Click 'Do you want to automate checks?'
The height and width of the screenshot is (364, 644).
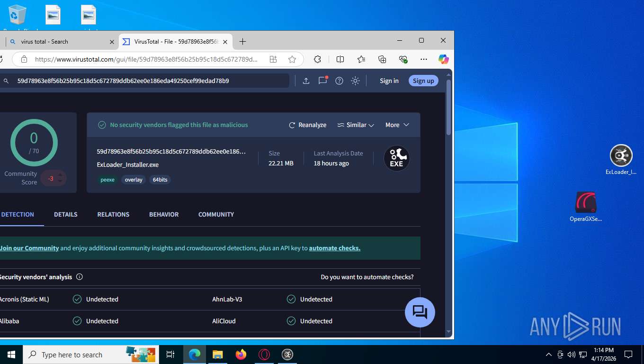(367, 277)
